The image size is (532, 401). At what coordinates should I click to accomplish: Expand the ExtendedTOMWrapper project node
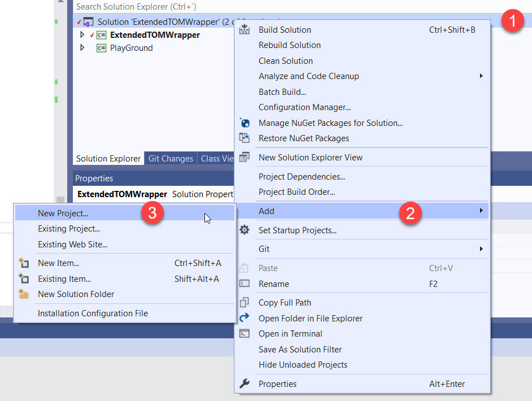pyautogui.click(x=82, y=35)
